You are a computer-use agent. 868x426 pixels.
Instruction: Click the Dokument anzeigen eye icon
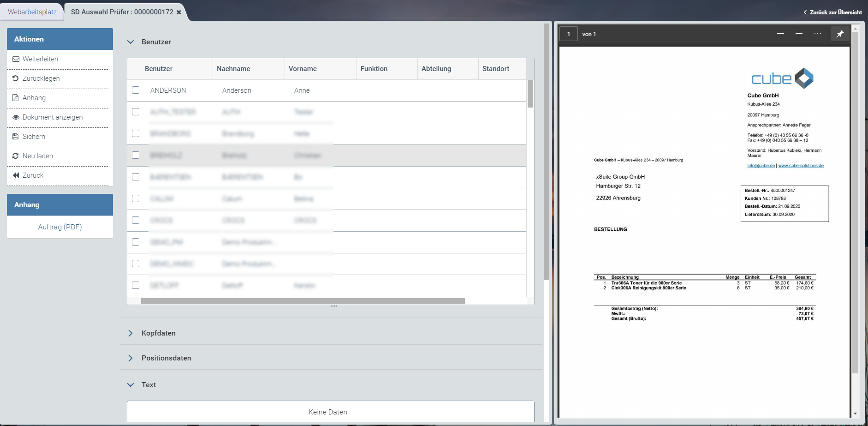[16, 117]
